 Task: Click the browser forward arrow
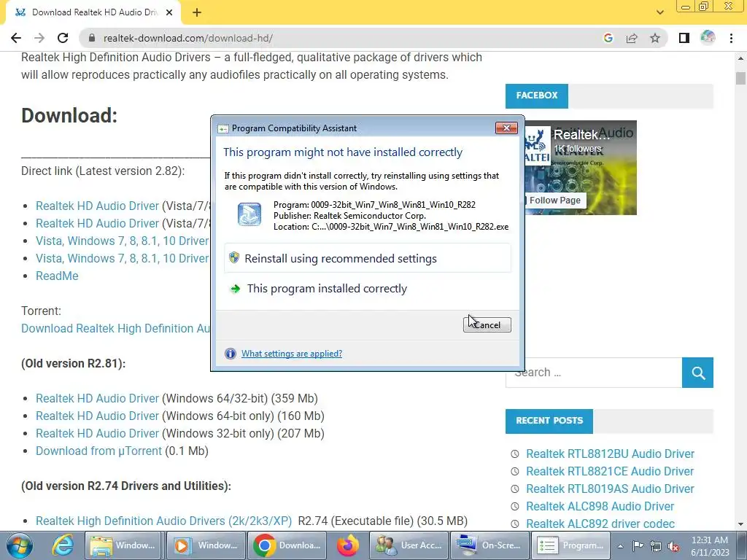pos(39,38)
